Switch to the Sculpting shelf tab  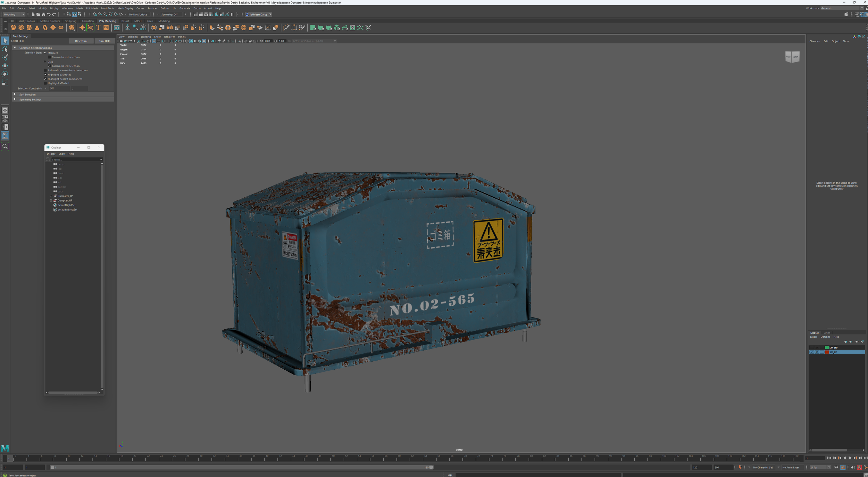click(71, 21)
